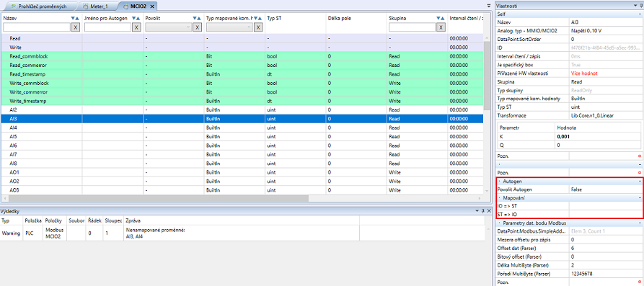Edit the ST => IO mapping field
Viewport: 644px width, 286px height.
click(x=606, y=214)
